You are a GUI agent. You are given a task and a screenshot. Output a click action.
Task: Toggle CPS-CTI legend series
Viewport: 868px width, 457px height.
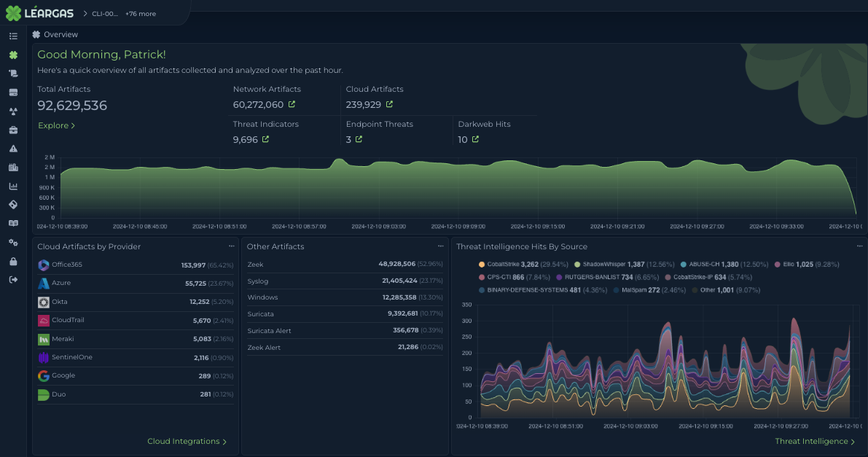515,277
